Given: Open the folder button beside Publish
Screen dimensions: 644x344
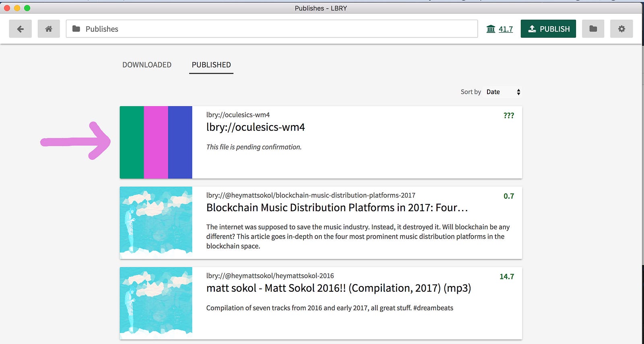Looking at the screenshot, I should click(593, 29).
